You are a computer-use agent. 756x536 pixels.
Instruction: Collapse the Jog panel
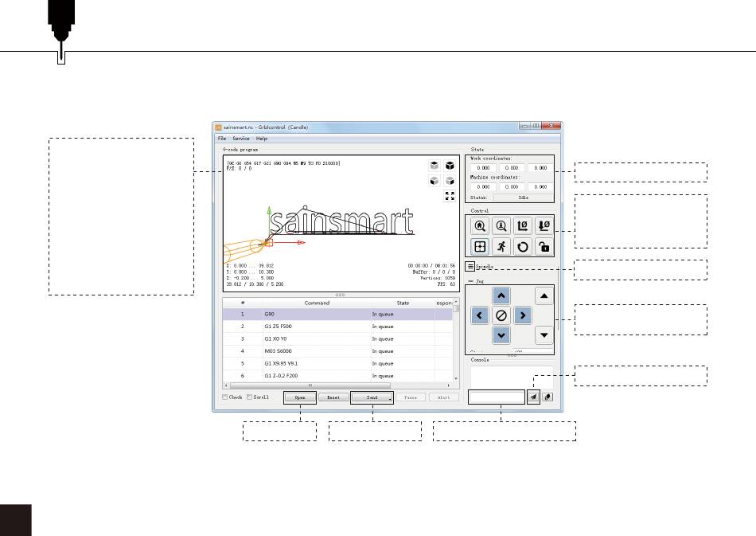pos(470,281)
